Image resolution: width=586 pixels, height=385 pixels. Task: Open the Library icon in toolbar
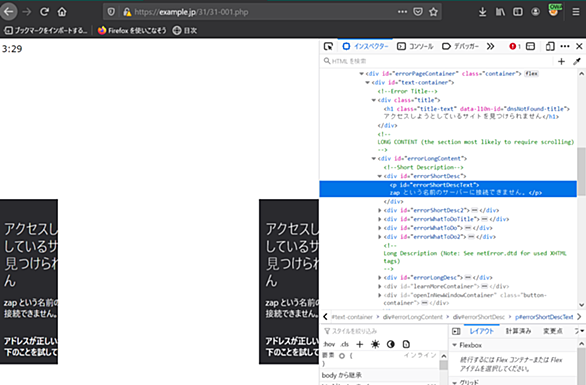(500, 12)
